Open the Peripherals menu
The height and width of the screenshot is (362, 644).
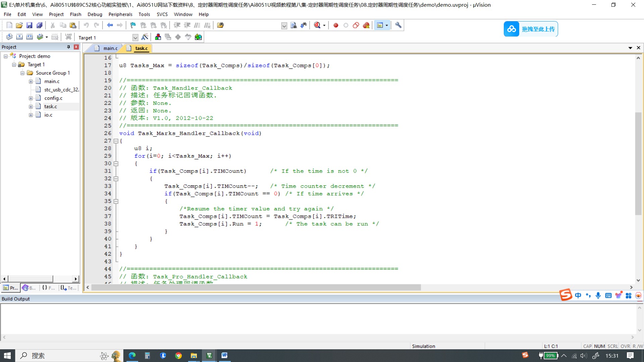pyautogui.click(x=120, y=14)
